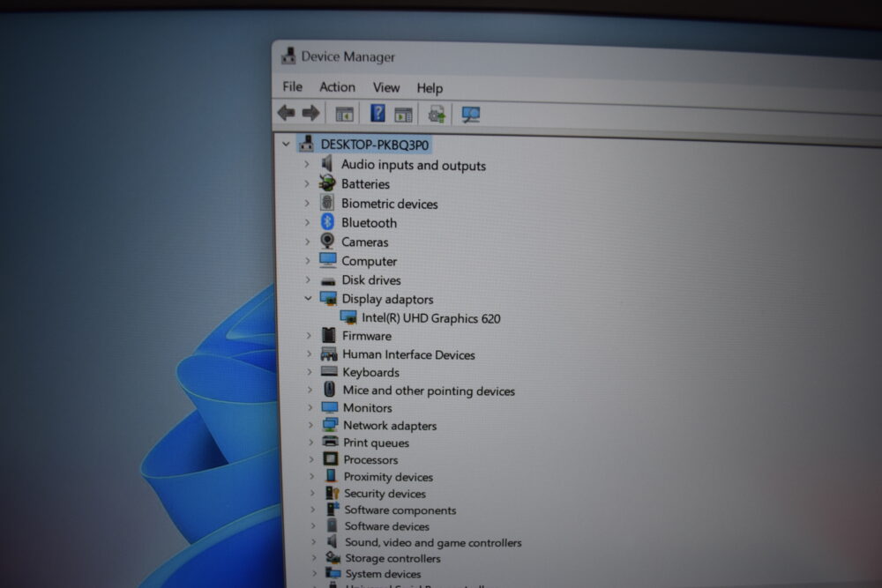Expand the Bluetooth chevron
This screenshot has width=882, height=588.
click(307, 222)
